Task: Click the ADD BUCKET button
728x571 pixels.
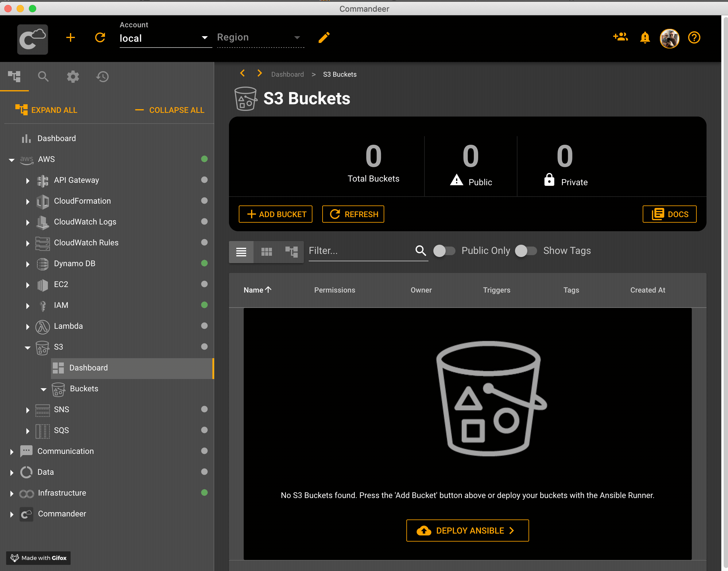Action: [275, 214]
